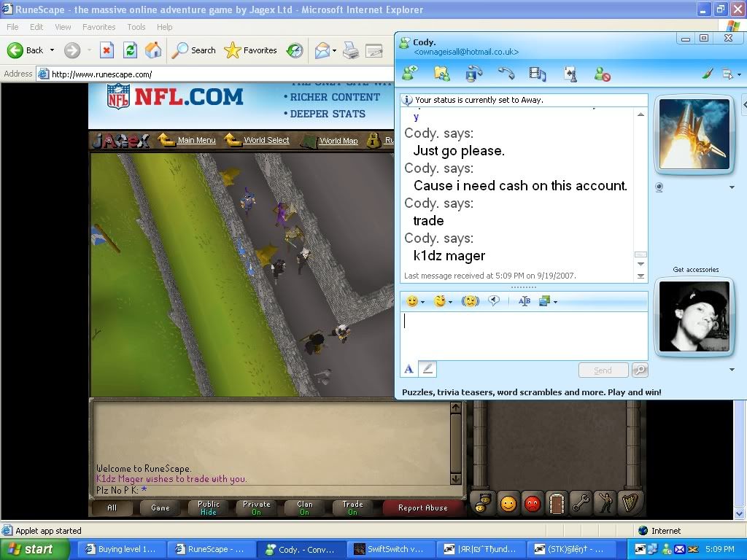This screenshot has width=747, height=560.
Task: Open IE File menu
Action: (x=12, y=27)
